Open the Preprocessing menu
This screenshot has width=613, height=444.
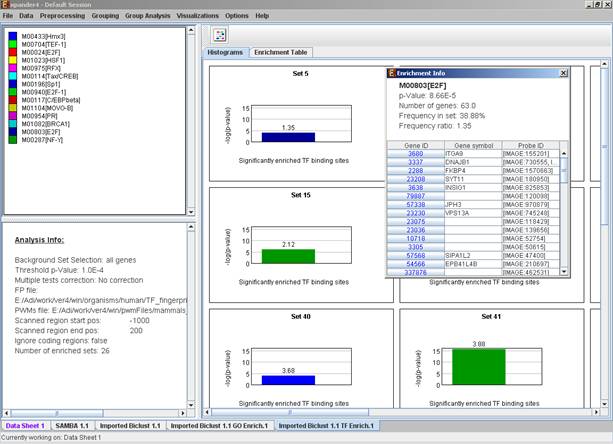coord(62,16)
